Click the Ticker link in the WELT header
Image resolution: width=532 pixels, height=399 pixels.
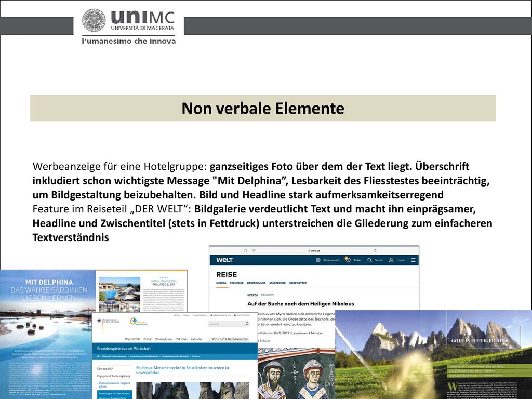(x=357, y=260)
